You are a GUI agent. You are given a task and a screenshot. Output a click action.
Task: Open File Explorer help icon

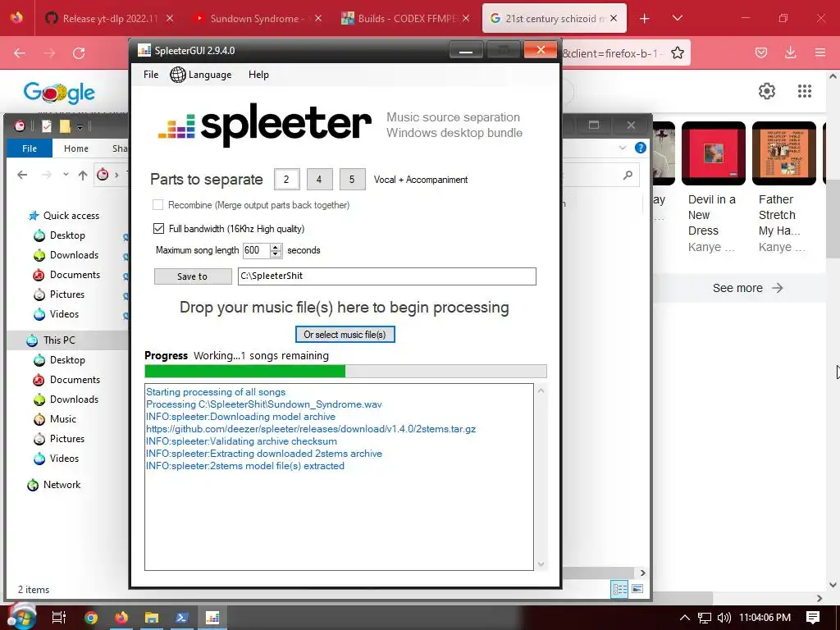(640, 148)
